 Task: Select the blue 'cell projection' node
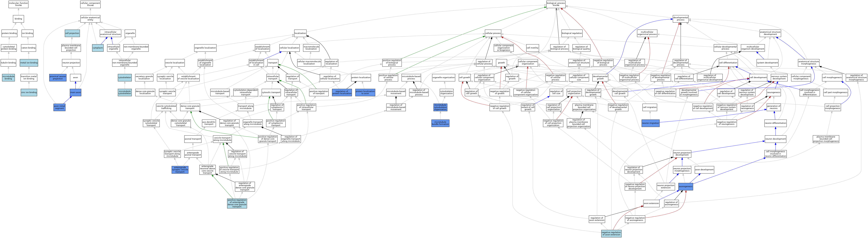click(72, 33)
